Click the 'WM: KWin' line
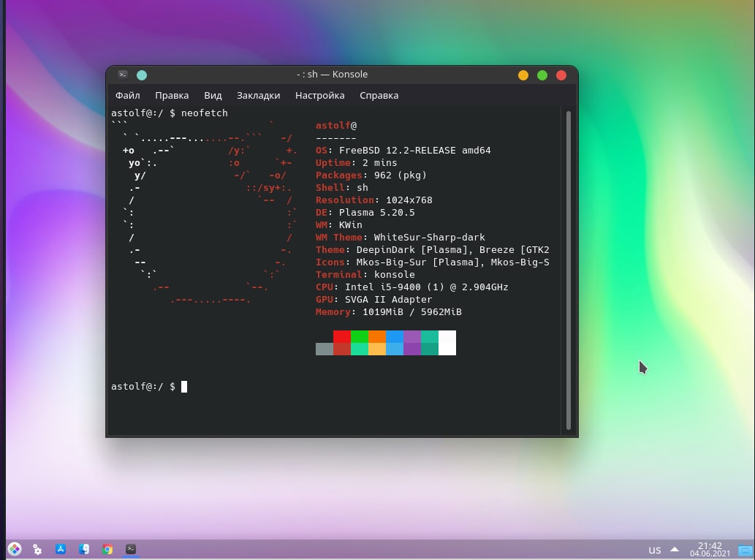 pyautogui.click(x=339, y=225)
